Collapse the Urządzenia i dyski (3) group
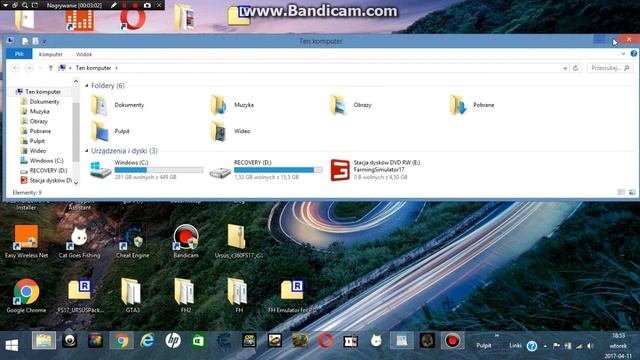 [87, 151]
